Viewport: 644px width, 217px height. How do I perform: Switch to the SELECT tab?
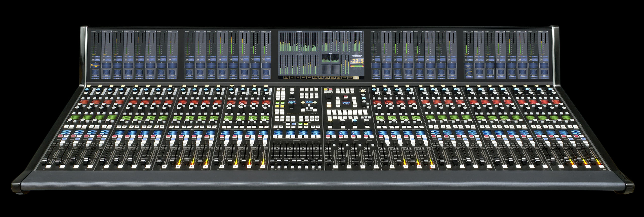click(x=350, y=78)
